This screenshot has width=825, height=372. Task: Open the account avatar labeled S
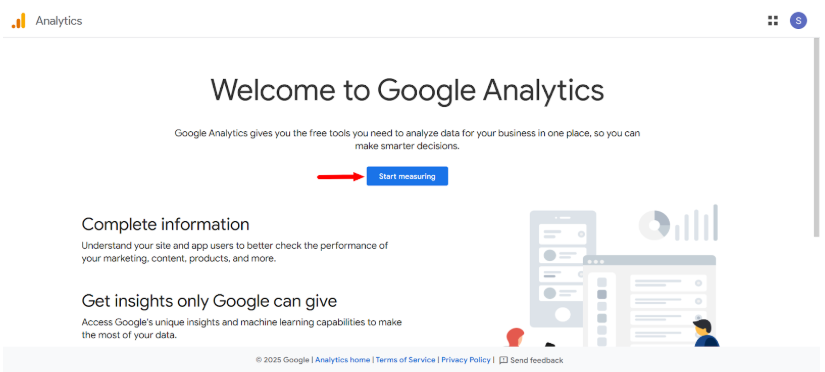[x=798, y=21]
